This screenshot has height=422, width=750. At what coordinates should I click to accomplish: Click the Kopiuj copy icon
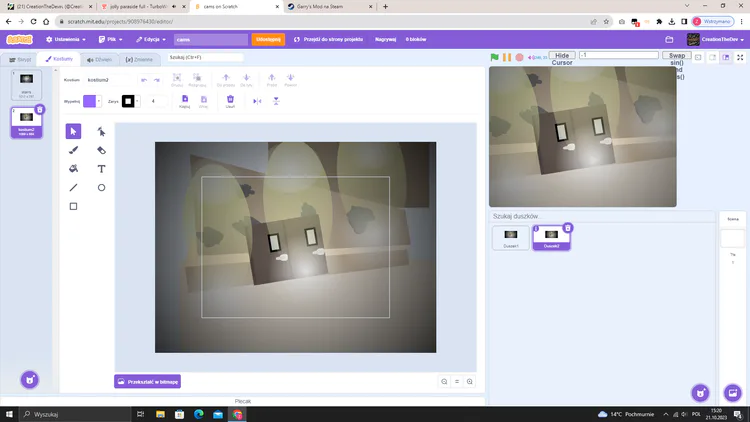pos(185,101)
